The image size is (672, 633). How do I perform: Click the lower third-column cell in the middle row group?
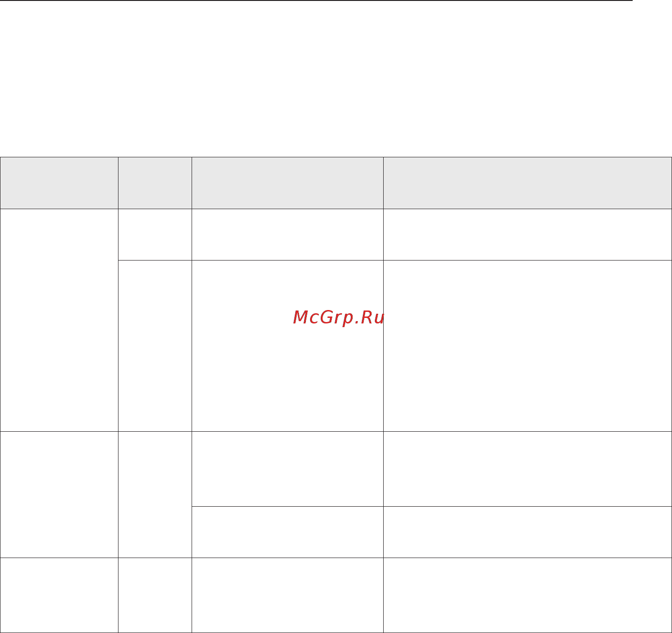coord(287,532)
